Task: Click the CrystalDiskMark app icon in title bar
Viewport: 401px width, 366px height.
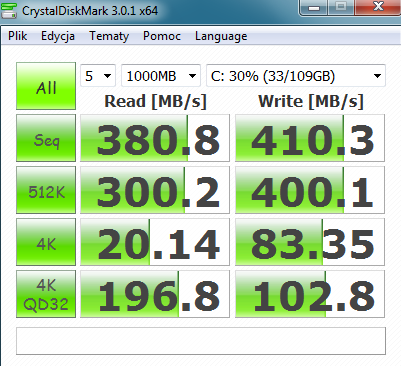Action: click(9, 11)
